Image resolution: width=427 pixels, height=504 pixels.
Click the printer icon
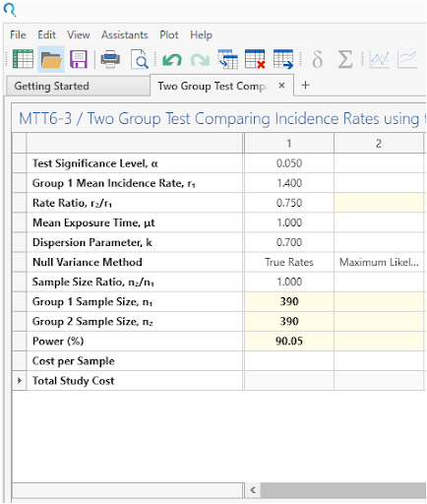tap(110, 59)
